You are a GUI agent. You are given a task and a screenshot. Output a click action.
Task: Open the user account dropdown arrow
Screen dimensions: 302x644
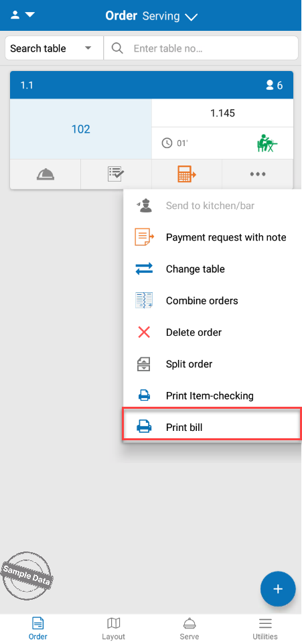click(23, 15)
